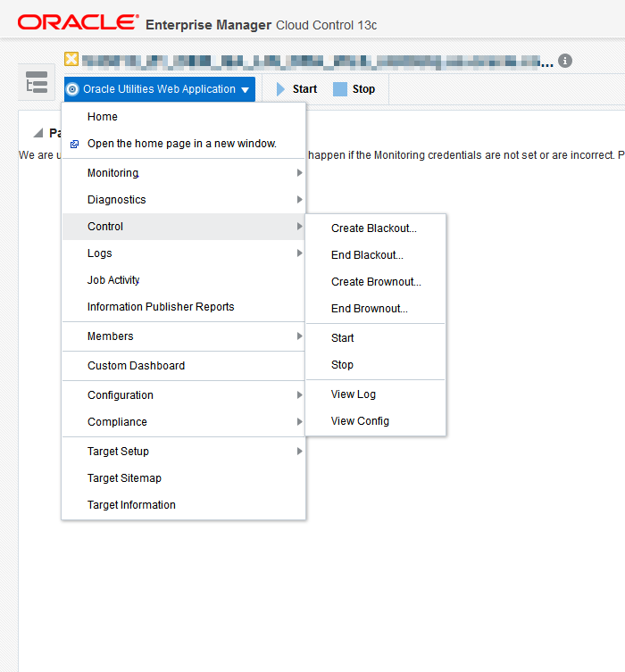The image size is (625, 672).
Task: Expand the Members submenu
Action: (x=183, y=336)
